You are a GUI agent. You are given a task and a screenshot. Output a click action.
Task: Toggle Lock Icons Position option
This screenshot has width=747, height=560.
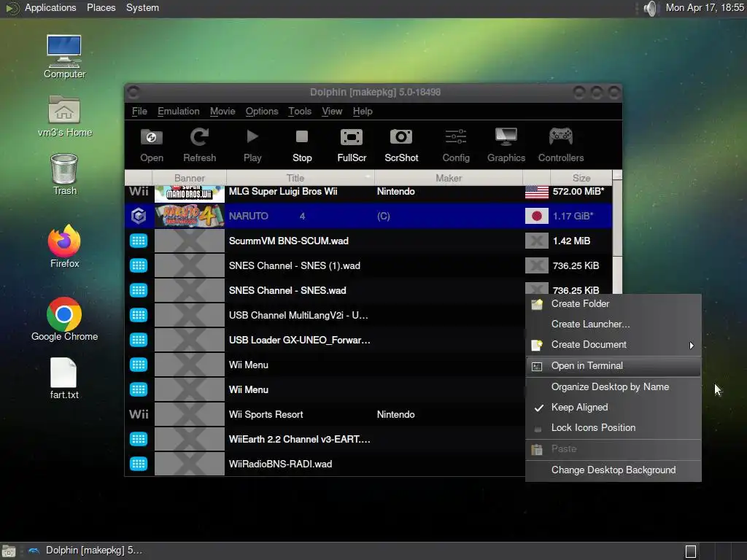[x=613, y=427]
